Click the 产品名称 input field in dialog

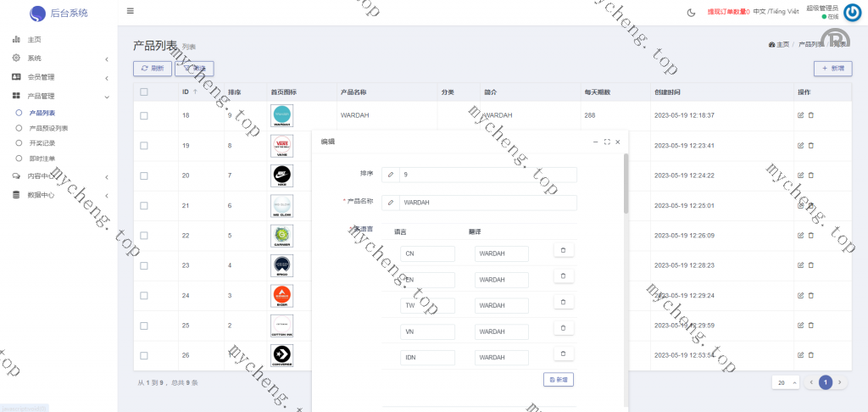click(x=488, y=203)
